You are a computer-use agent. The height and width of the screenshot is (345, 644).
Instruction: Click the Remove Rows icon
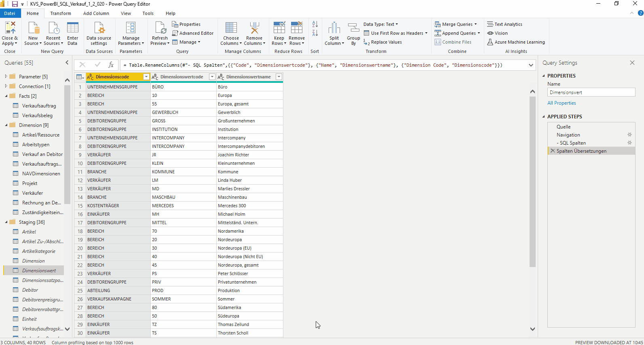coord(297,28)
